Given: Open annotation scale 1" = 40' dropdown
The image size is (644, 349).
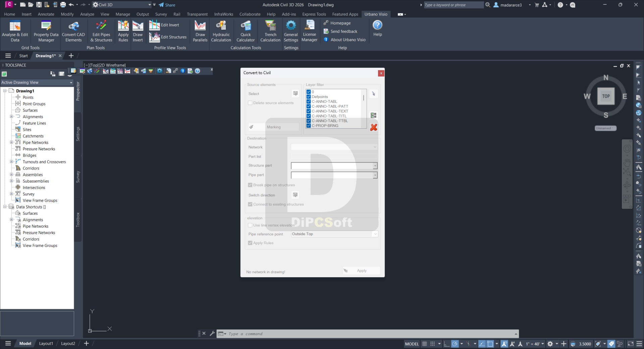Looking at the screenshot, I should point(535,344).
